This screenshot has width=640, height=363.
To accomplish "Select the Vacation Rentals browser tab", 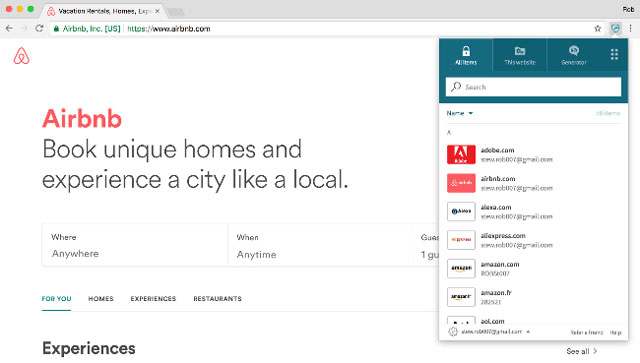I will coord(104,11).
